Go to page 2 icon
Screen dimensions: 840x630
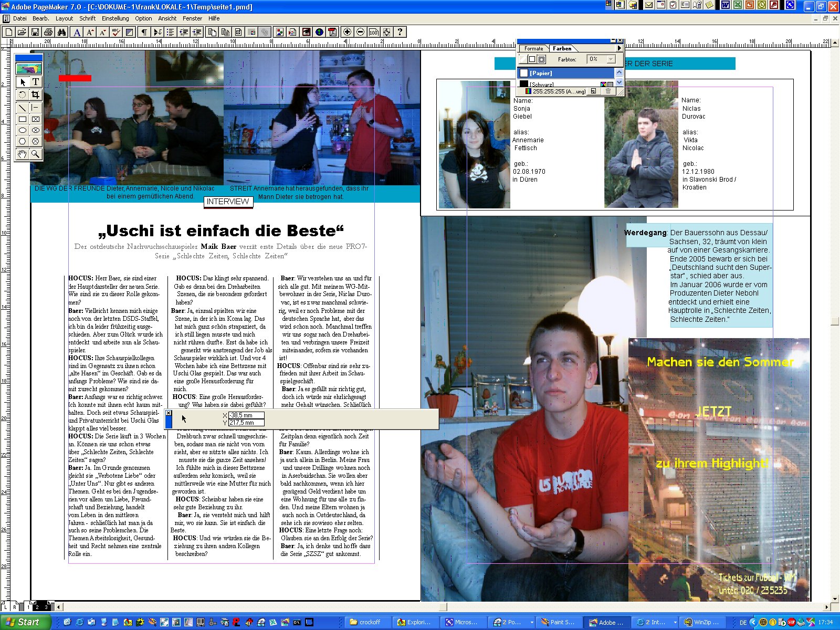[x=37, y=607]
